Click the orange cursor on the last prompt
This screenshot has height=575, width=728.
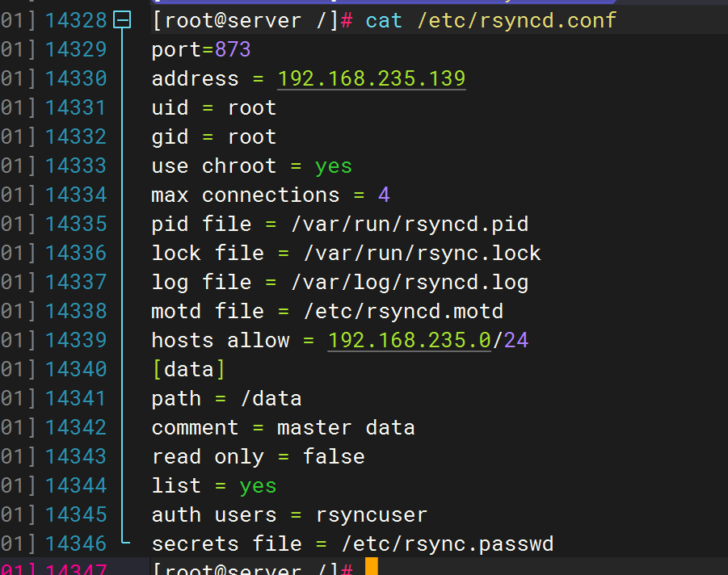pyautogui.click(x=372, y=567)
